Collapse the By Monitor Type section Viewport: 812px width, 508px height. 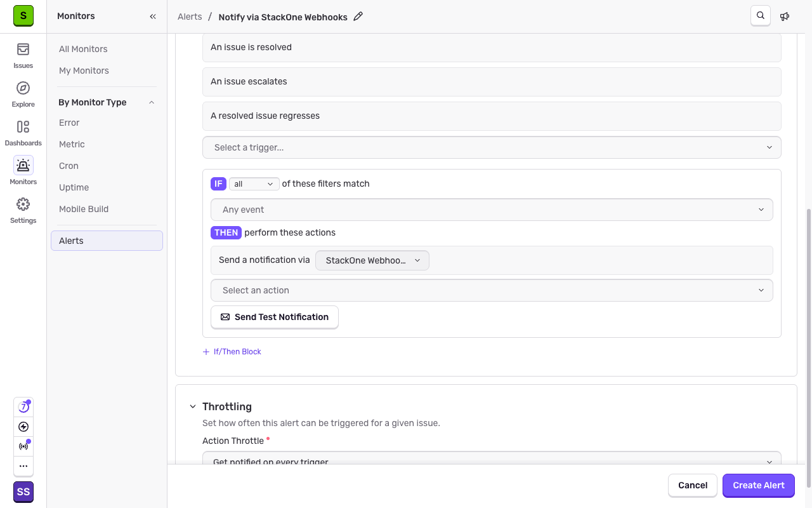point(152,102)
